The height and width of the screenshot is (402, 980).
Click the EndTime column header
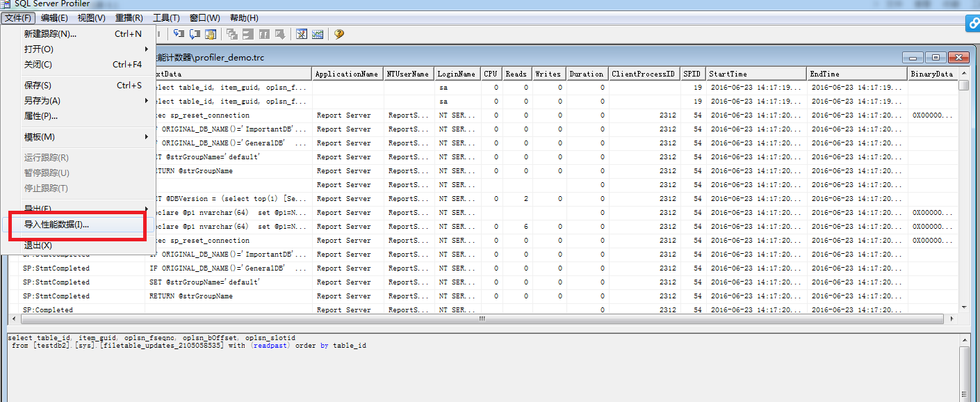pyautogui.click(x=858, y=74)
